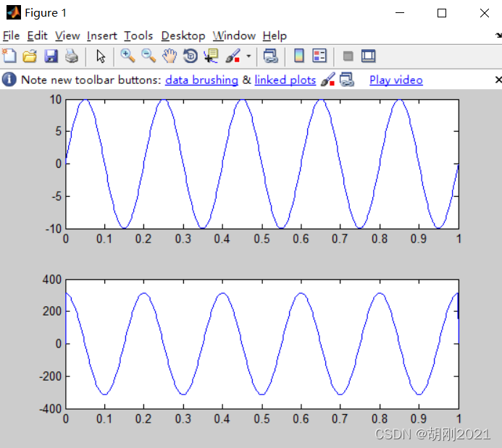Select the Pan hand tool
The image size is (502, 448).
(170, 56)
